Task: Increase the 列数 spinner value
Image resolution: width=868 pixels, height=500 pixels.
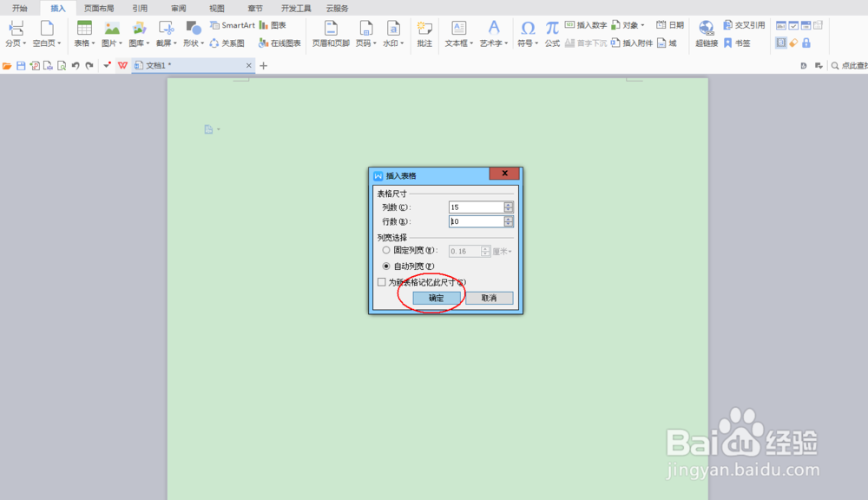Action: [509, 204]
